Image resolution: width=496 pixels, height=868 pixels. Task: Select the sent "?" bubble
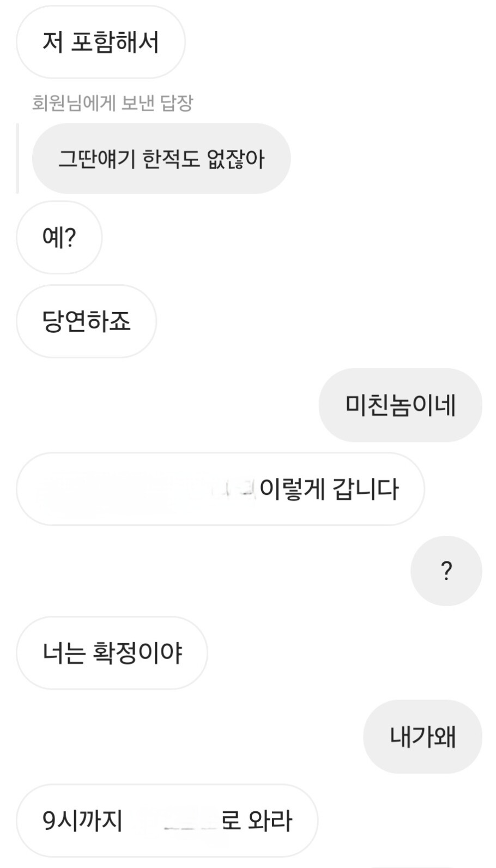click(x=446, y=571)
